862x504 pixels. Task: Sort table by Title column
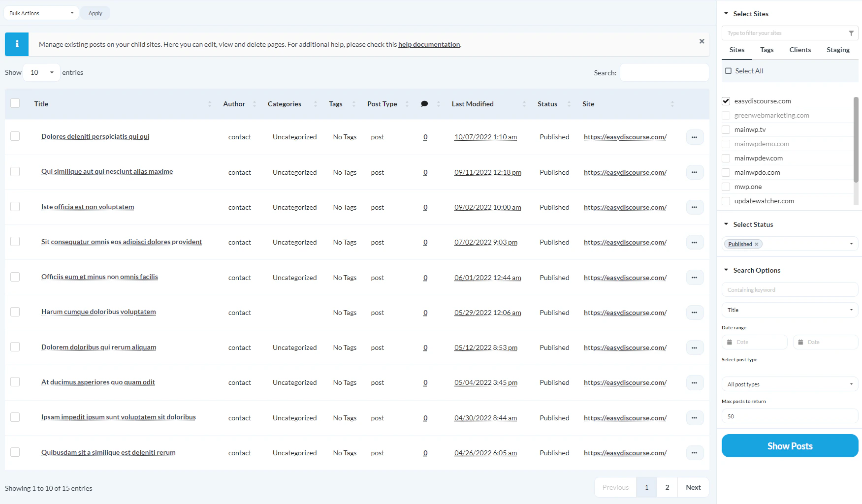41,104
